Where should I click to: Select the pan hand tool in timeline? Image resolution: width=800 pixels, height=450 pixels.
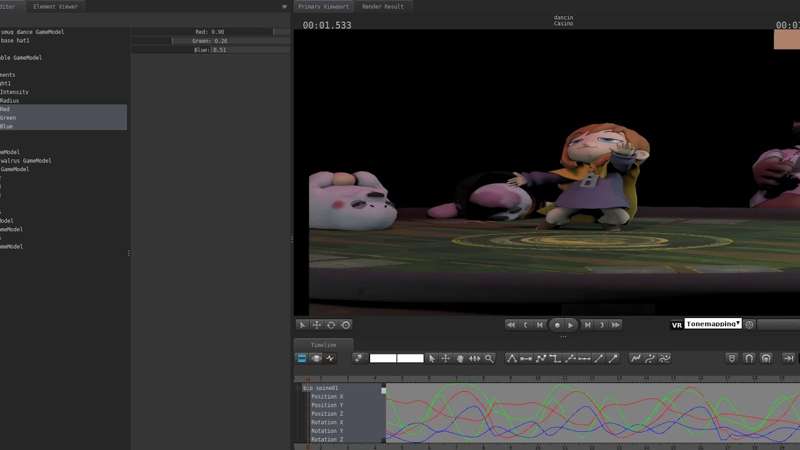[x=460, y=358]
